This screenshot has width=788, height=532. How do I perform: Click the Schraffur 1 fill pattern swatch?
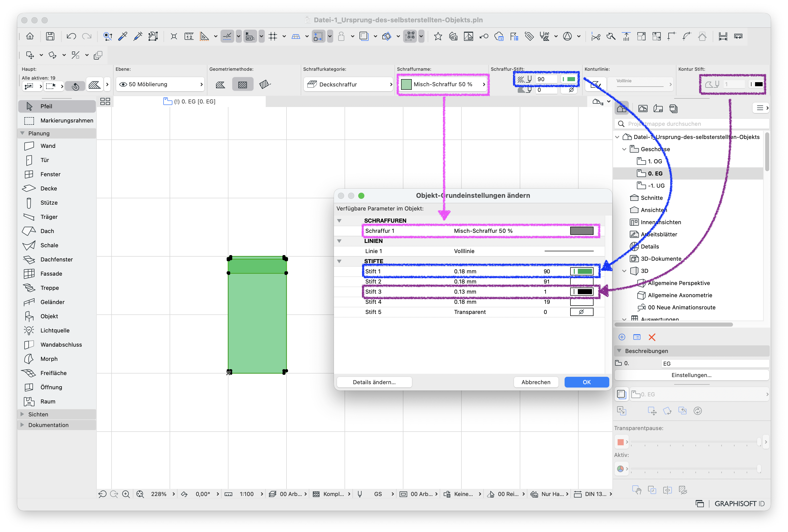point(582,231)
